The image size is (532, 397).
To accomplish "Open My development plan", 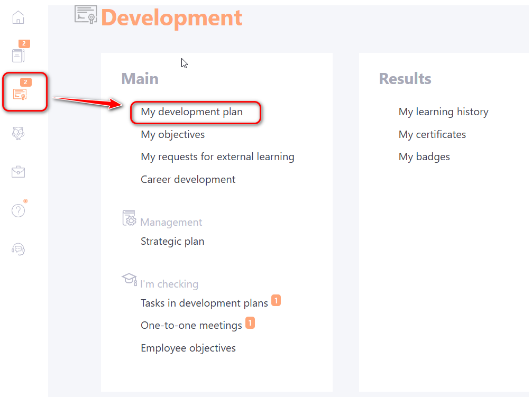I will pos(191,112).
